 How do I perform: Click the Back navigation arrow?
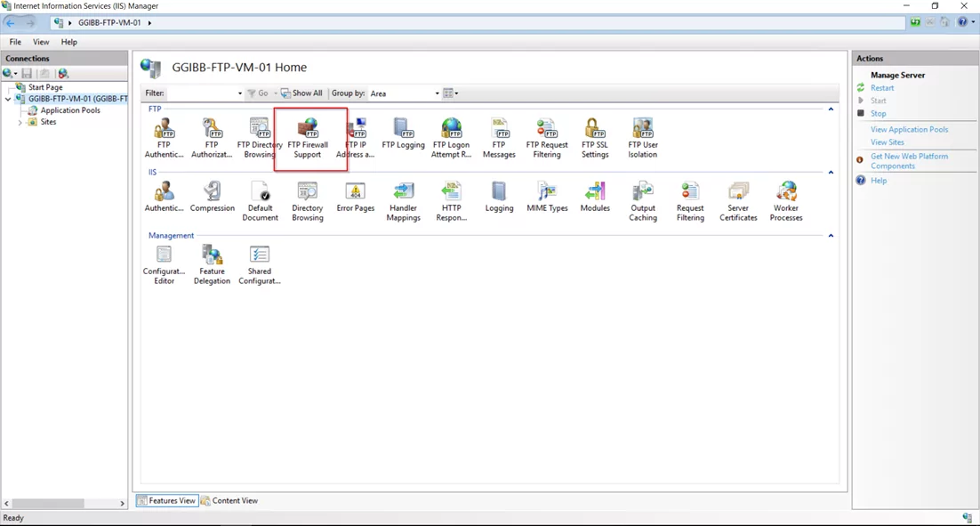coord(11,22)
